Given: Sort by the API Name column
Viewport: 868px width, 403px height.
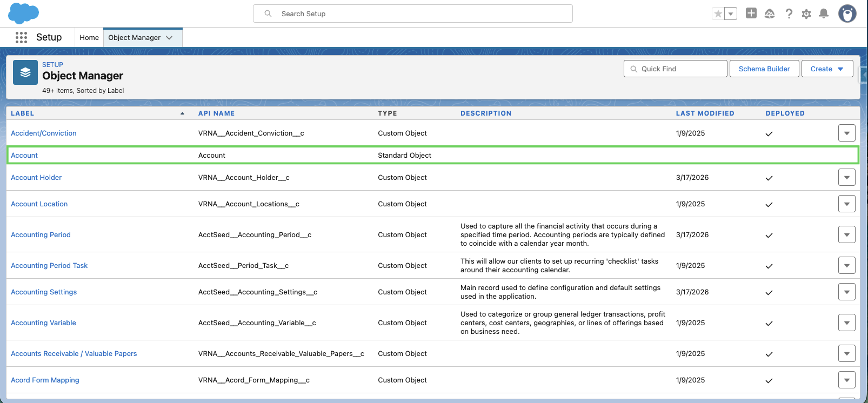Looking at the screenshot, I should click(217, 113).
